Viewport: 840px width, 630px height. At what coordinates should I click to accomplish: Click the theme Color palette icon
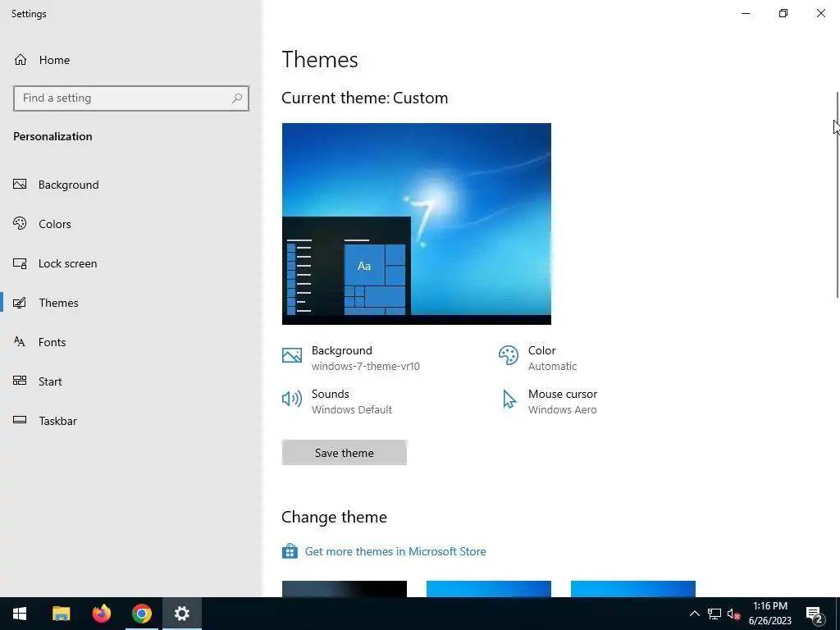click(509, 355)
